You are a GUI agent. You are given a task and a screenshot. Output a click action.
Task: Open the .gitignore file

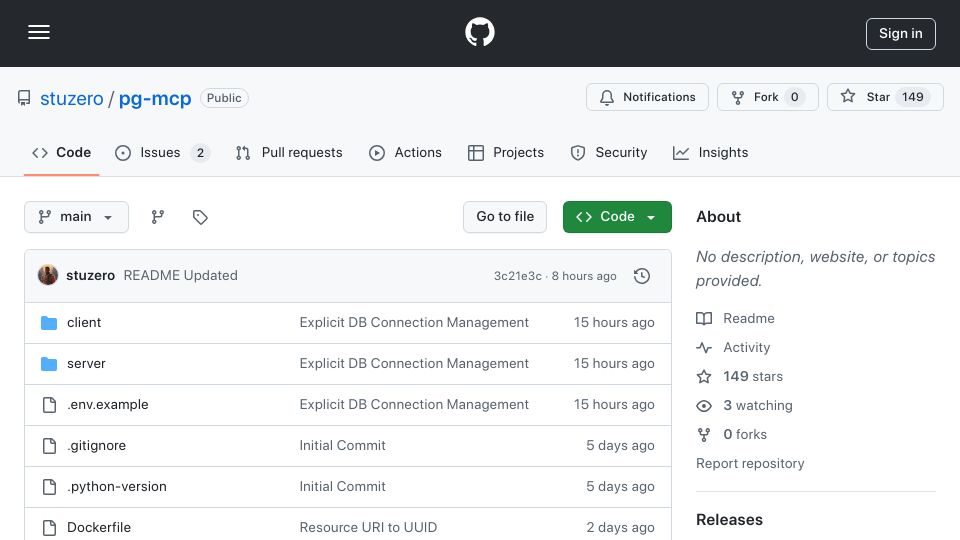click(x=97, y=446)
